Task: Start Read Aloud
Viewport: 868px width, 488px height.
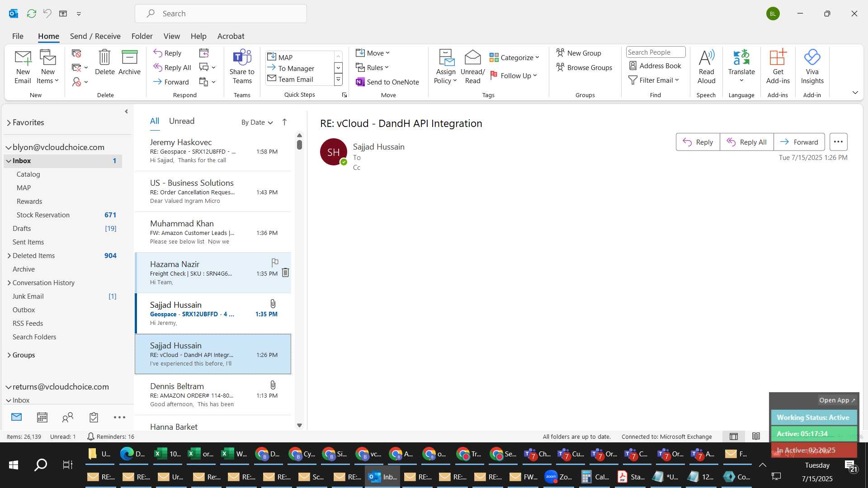Action: pyautogui.click(x=706, y=67)
